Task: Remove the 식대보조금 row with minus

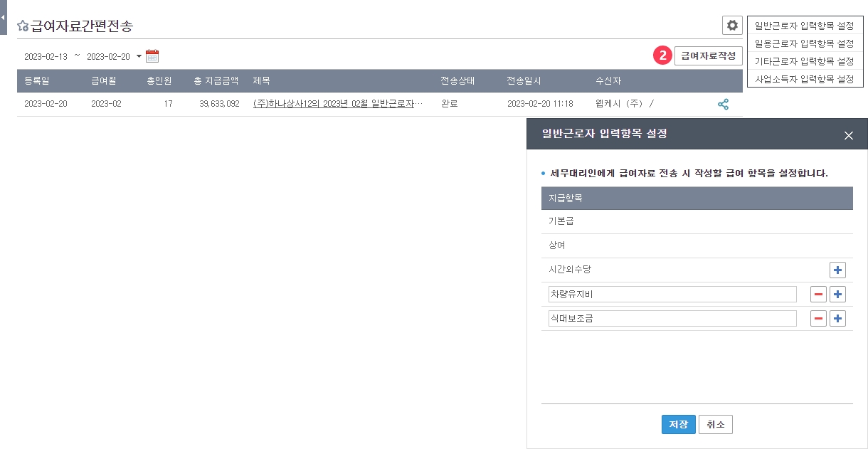Action: (818, 319)
